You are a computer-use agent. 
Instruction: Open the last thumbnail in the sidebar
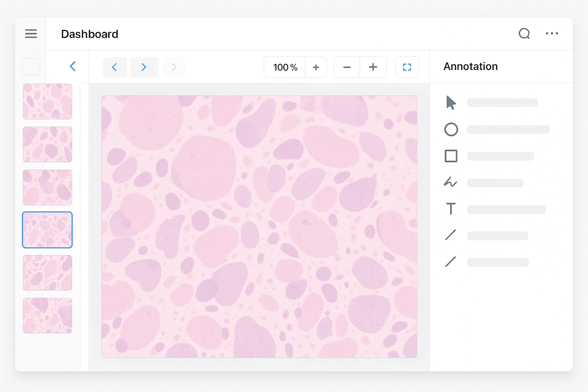pos(47,315)
